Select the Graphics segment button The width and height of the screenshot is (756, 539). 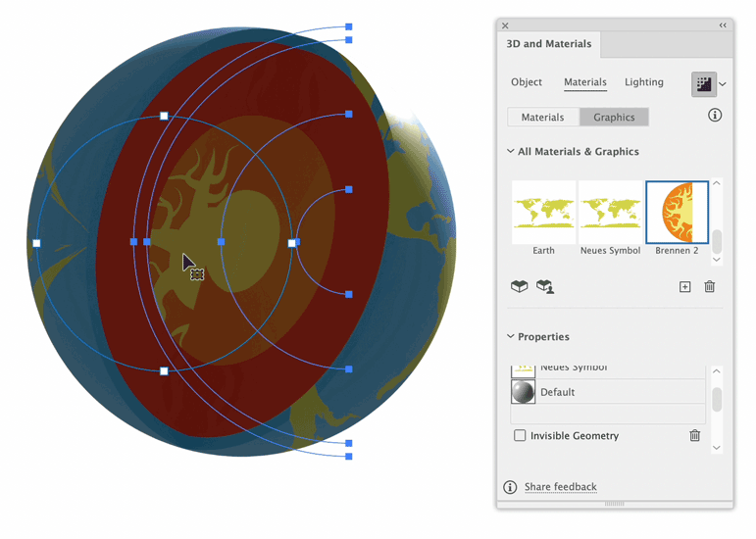(x=614, y=117)
